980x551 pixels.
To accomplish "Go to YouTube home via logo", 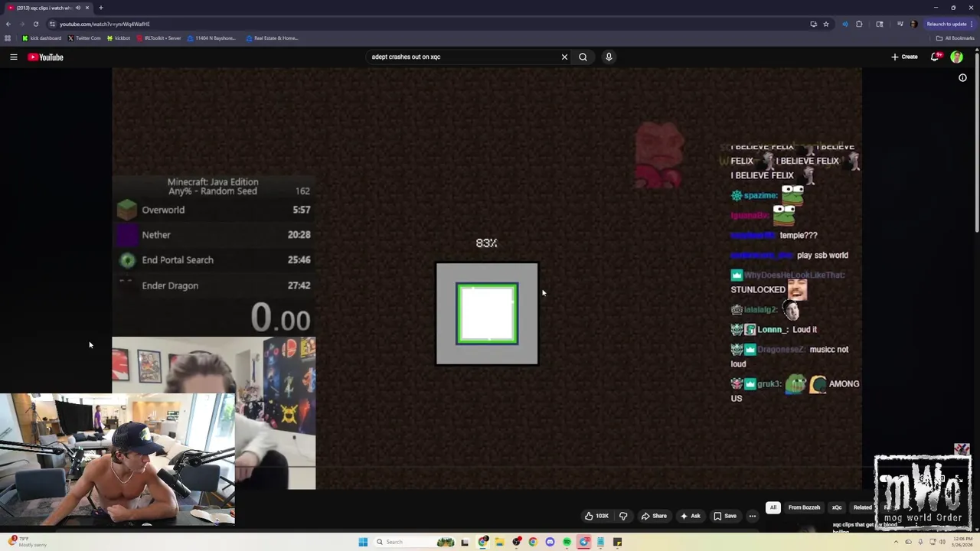I will [x=46, y=57].
